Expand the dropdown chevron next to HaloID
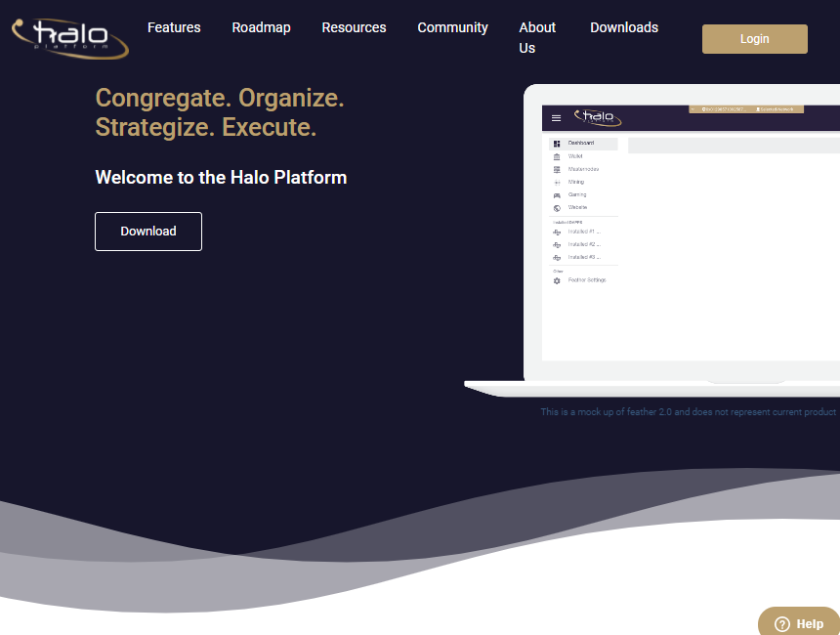 tap(693, 108)
